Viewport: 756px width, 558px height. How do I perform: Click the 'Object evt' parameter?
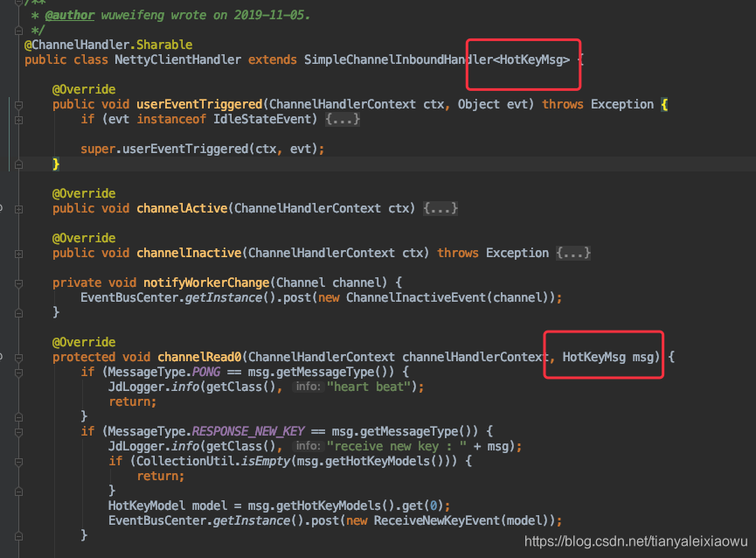[492, 104]
